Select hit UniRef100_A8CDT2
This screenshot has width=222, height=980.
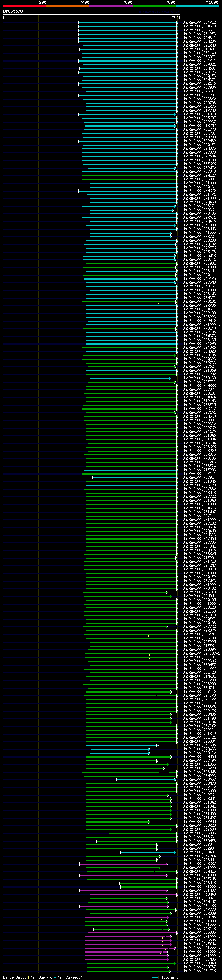[x=199, y=57]
